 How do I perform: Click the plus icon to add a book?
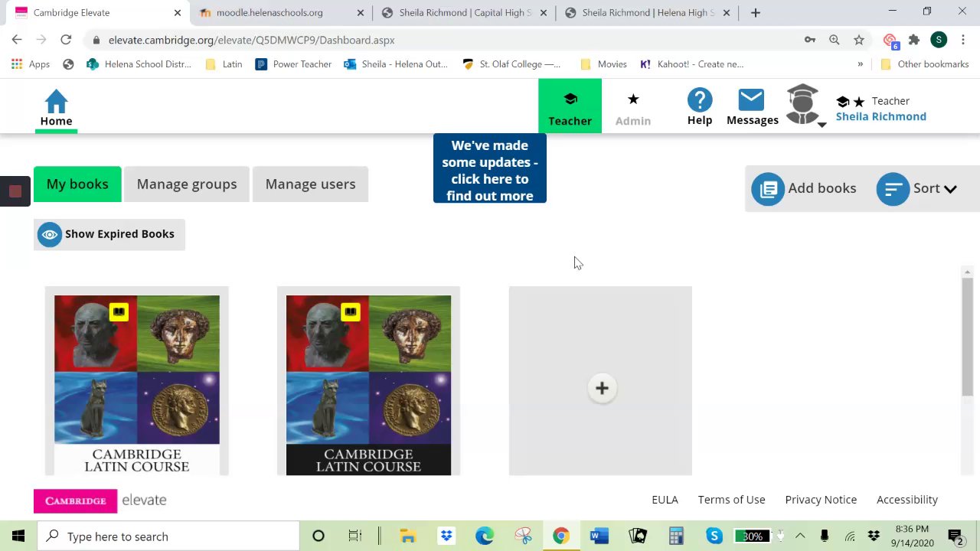[x=602, y=388]
